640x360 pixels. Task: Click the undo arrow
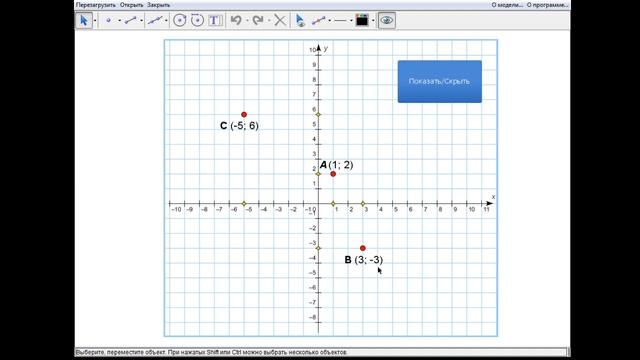(x=236, y=20)
